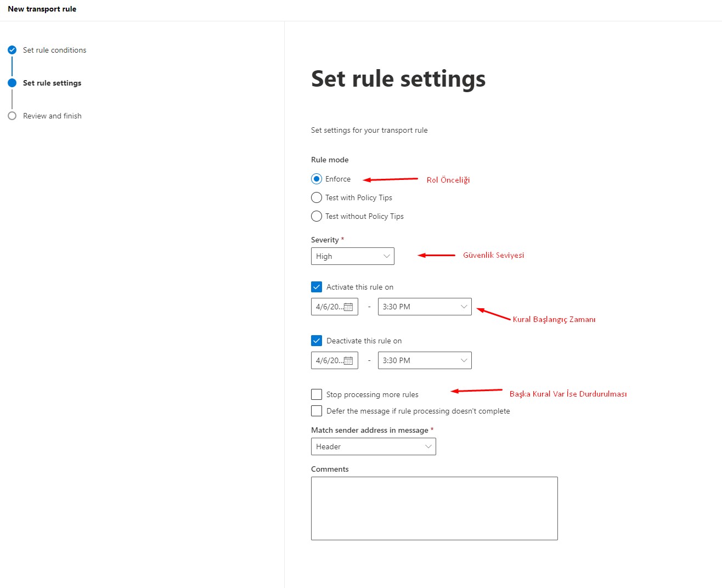Expand the Severity dropdown showing High
722x588 pixels.
click(352, 256)
